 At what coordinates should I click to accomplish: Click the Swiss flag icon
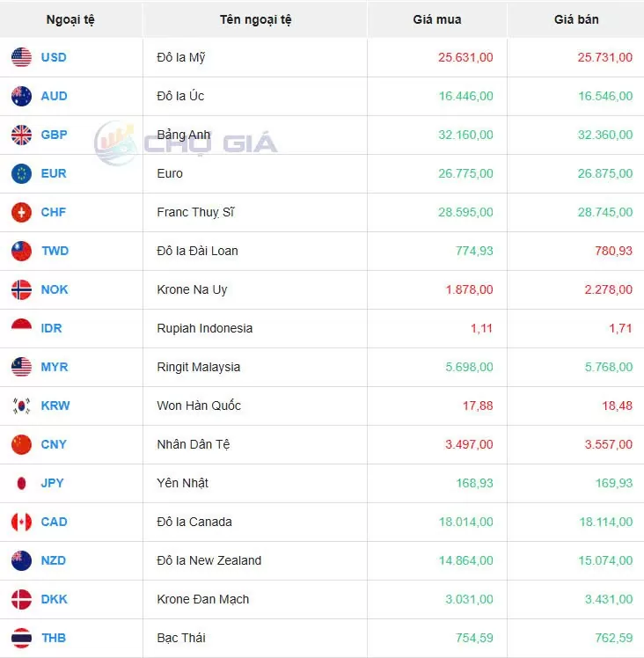[x=22, y=213]
